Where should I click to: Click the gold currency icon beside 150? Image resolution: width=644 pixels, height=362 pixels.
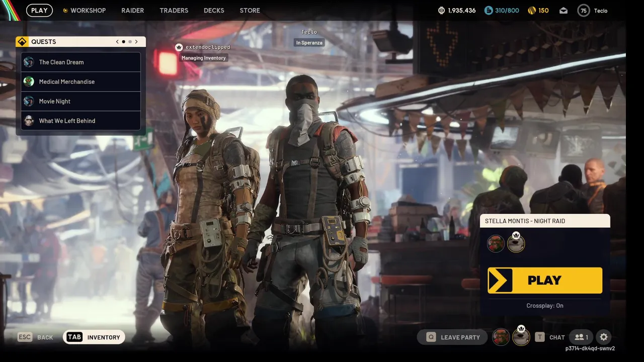531,10
